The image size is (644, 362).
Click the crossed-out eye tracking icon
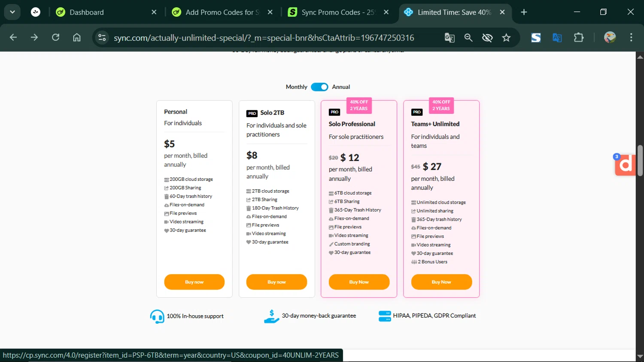[x=487, y=38]
